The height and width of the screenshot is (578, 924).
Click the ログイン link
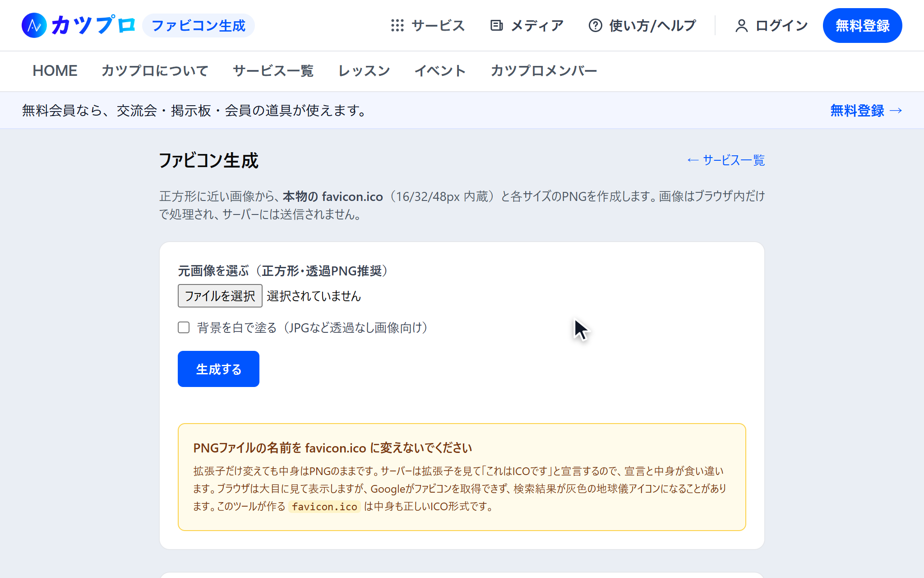tap(771, 25)
